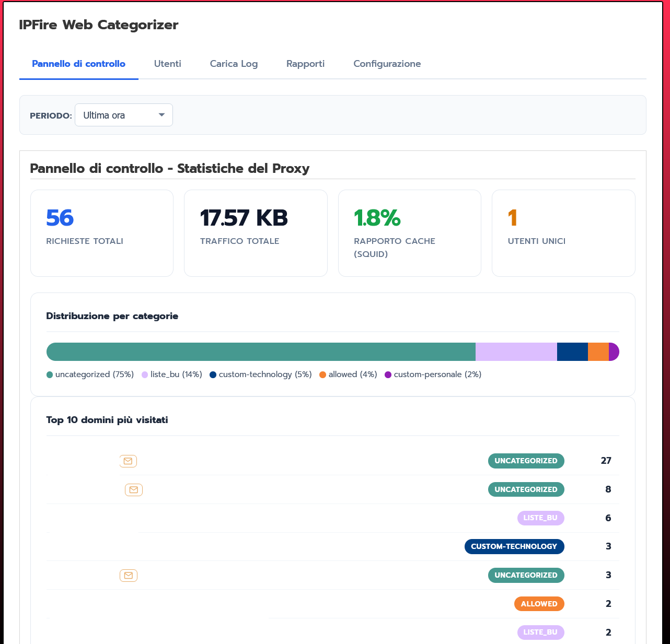Click the lavender liste_bu legend dot

[x=145, y=375]
